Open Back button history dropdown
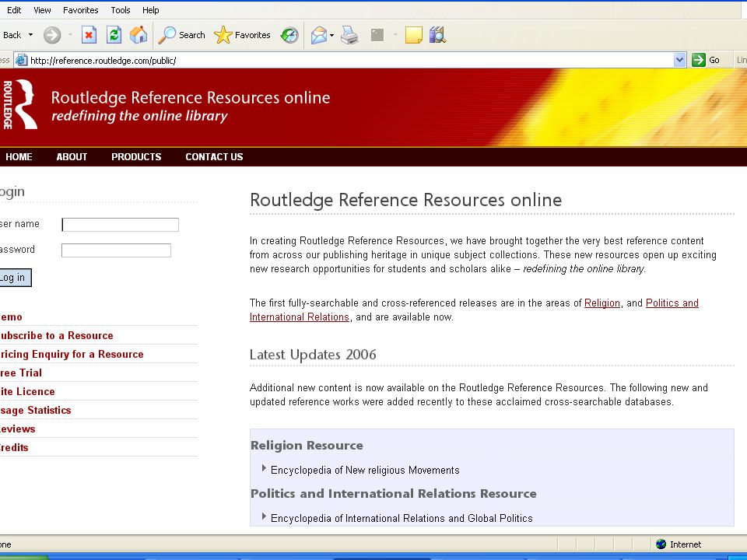 coord(31,35)
